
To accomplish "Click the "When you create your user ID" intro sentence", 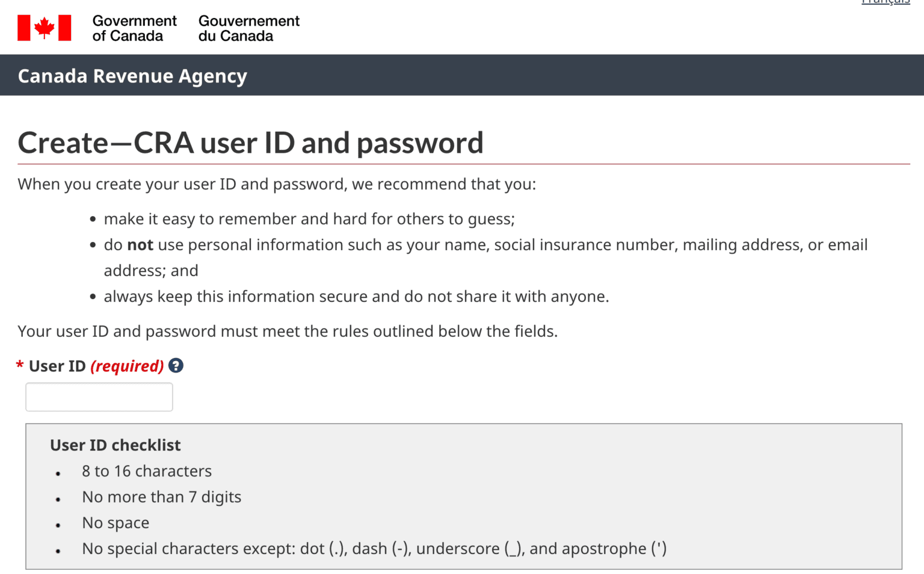I will point(277,184).
